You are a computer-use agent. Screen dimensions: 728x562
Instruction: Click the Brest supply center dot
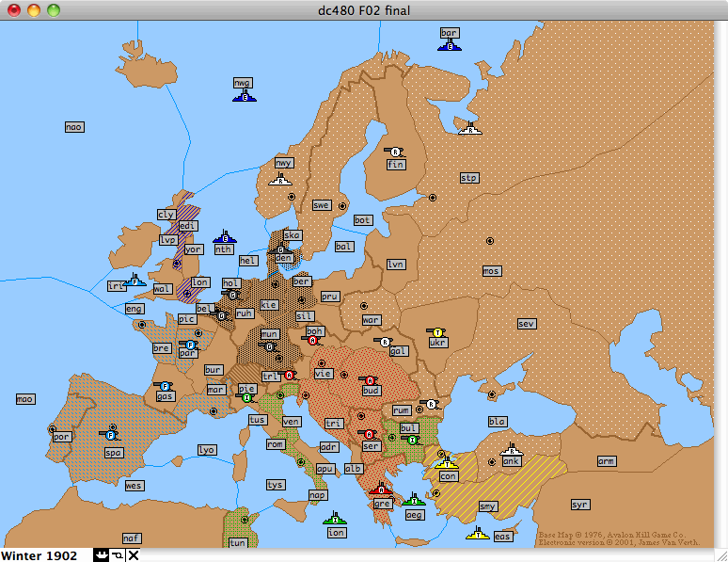tap(142, 325)
